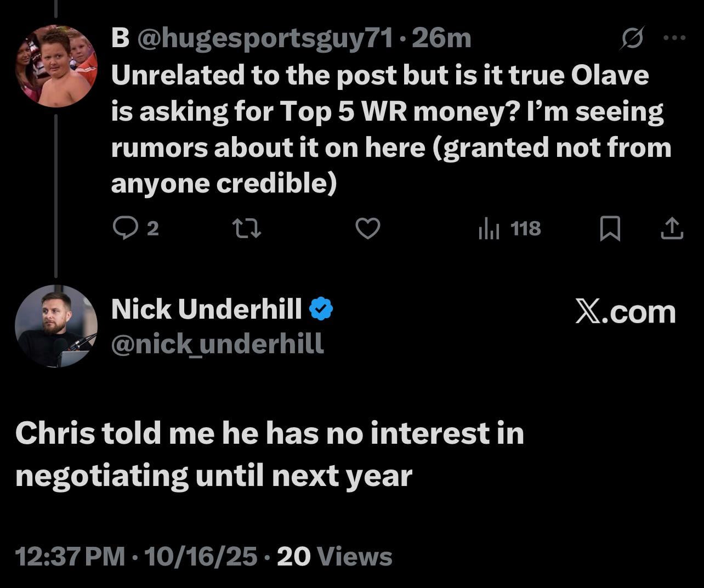Image resolution: width=704 pixels, height=588 pixels.
Task: Open the @hugesportsguy71 handle link
Action: pos(264,38)
